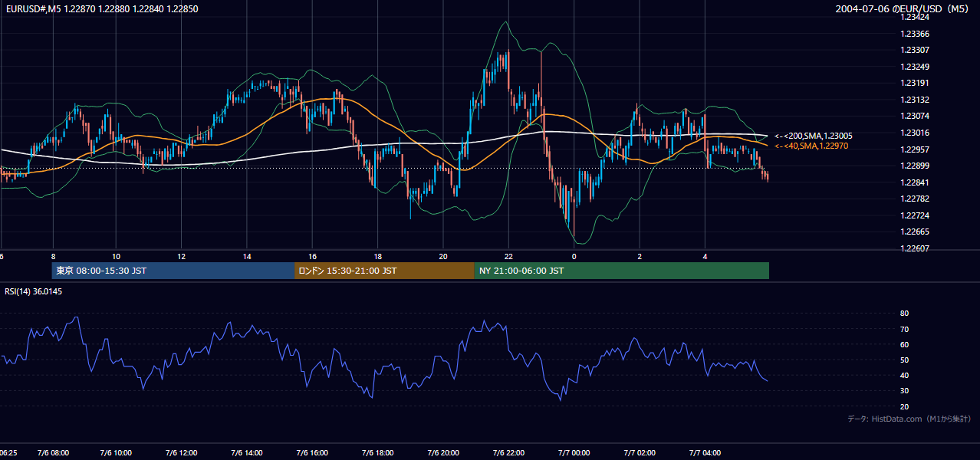
Task: Click bottom time label 7/7 04:00
Action: 704,452
